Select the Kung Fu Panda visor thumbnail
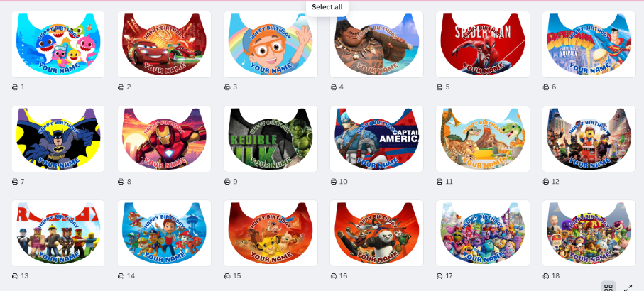Viewport: 644px width, 291px height. [376, 233]
